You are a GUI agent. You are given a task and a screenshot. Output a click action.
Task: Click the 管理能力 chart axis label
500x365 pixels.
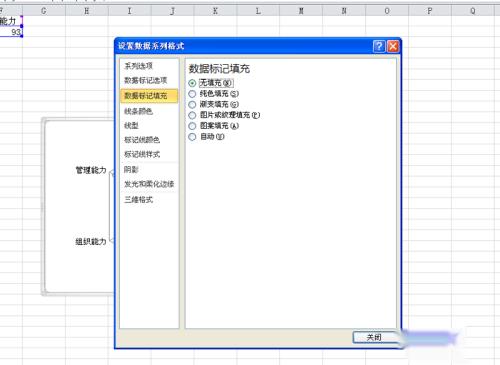[x=91, y=170]
